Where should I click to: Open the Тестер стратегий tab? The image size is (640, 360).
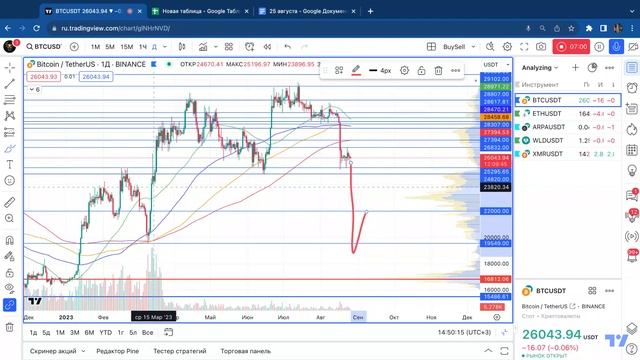180,351
